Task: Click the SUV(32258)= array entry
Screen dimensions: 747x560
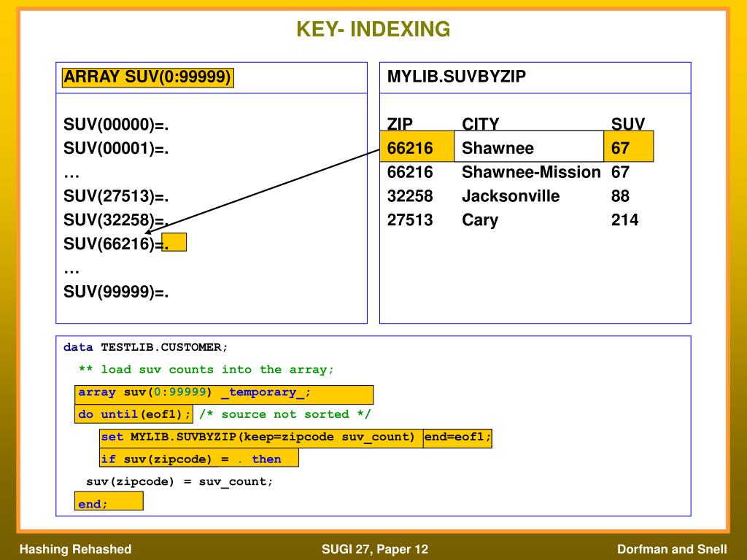Action: 116,220
